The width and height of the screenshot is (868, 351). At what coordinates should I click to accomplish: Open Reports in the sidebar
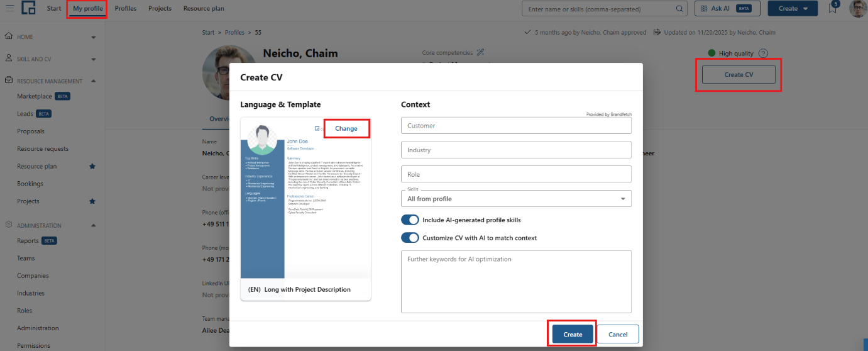[x=28, y=240]
